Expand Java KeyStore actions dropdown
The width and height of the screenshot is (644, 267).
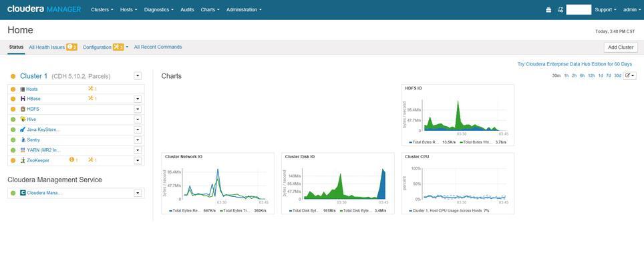tap(138, 129)
